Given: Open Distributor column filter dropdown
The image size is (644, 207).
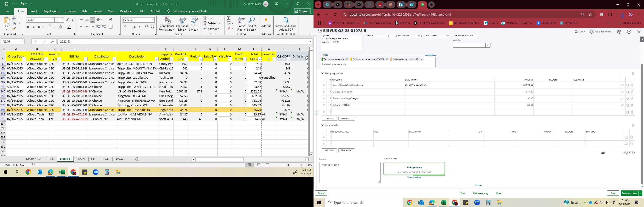Looking at the screenshot, I should click(x=114, y=59).
